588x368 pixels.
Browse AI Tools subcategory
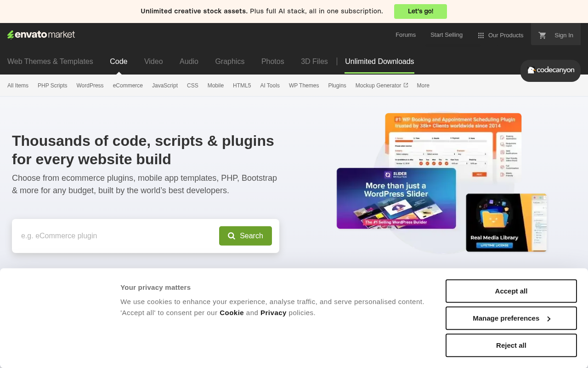coord(270,86)
